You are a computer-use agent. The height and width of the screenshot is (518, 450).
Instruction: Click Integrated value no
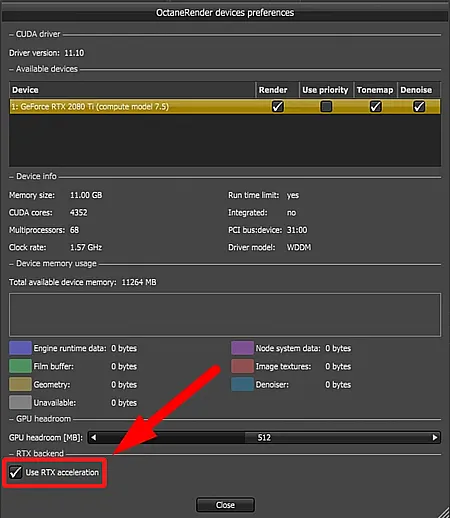click(x=291, y=213)
